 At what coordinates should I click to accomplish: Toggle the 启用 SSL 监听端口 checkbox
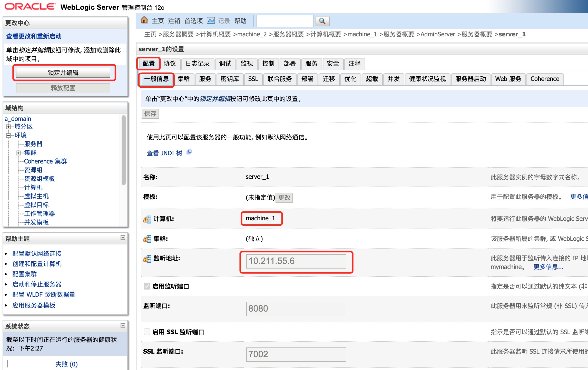pyautogui.click(x=147, y=332)
